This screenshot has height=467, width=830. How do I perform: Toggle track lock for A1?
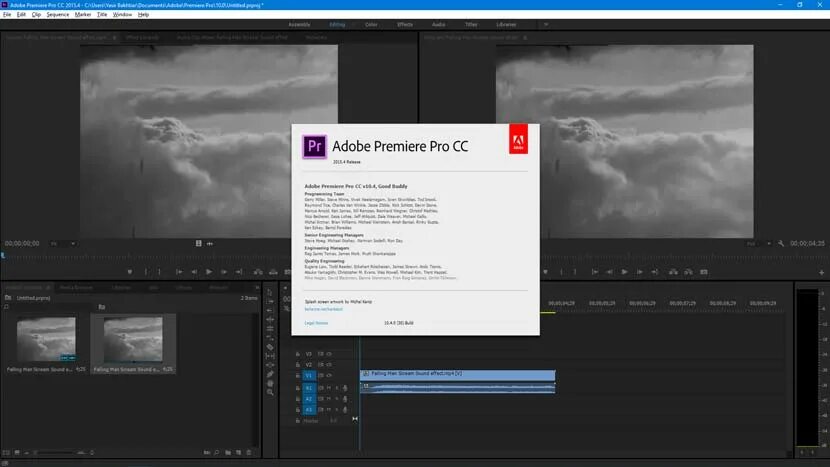297,388
